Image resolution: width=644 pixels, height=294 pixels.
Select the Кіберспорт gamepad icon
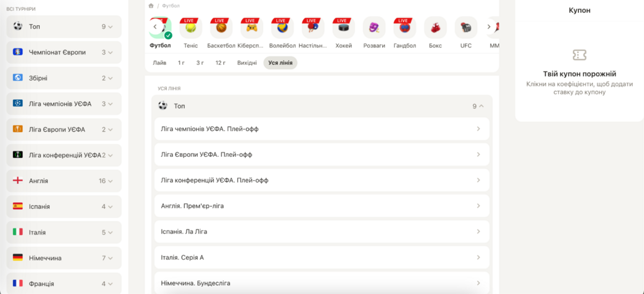point(251,28)
